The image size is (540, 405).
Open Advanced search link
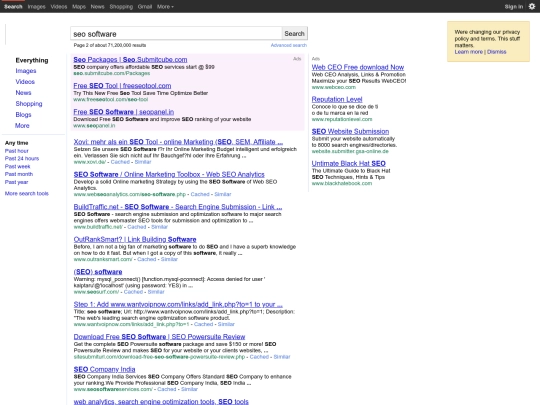(289, 45)
